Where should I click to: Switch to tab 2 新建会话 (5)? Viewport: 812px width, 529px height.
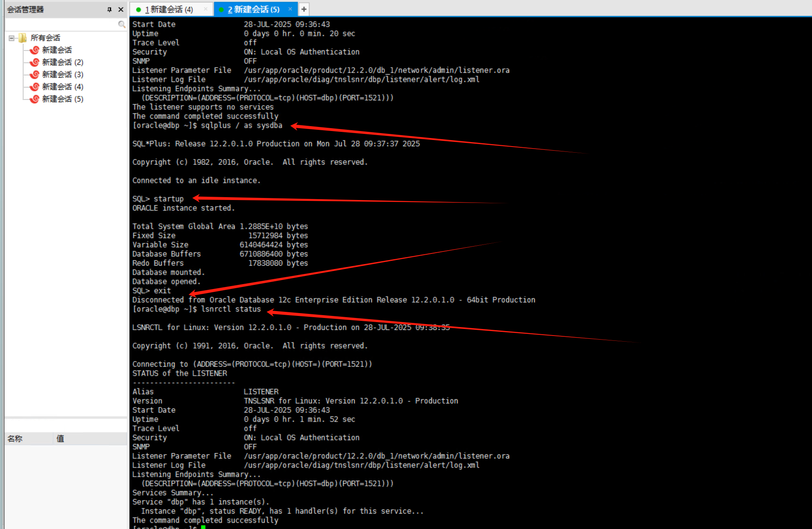[x=254, y=9]
